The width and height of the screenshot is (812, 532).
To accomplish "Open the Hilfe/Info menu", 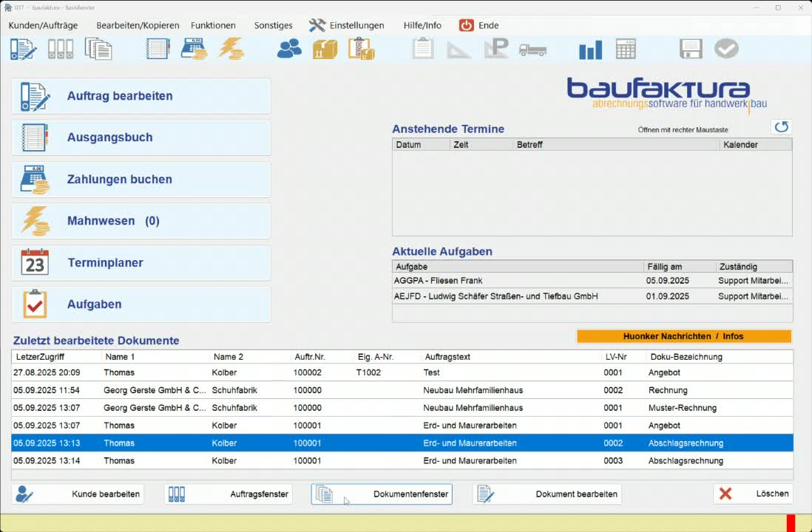I will 422,25.
